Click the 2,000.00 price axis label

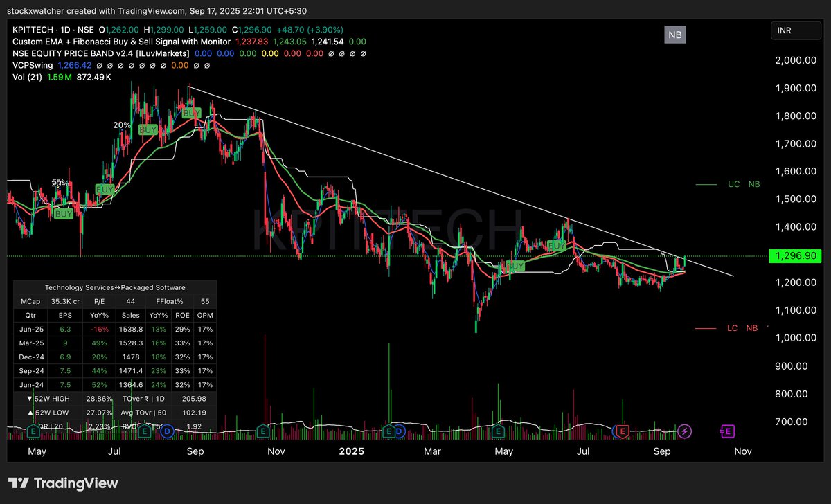(x=794, y=60)
